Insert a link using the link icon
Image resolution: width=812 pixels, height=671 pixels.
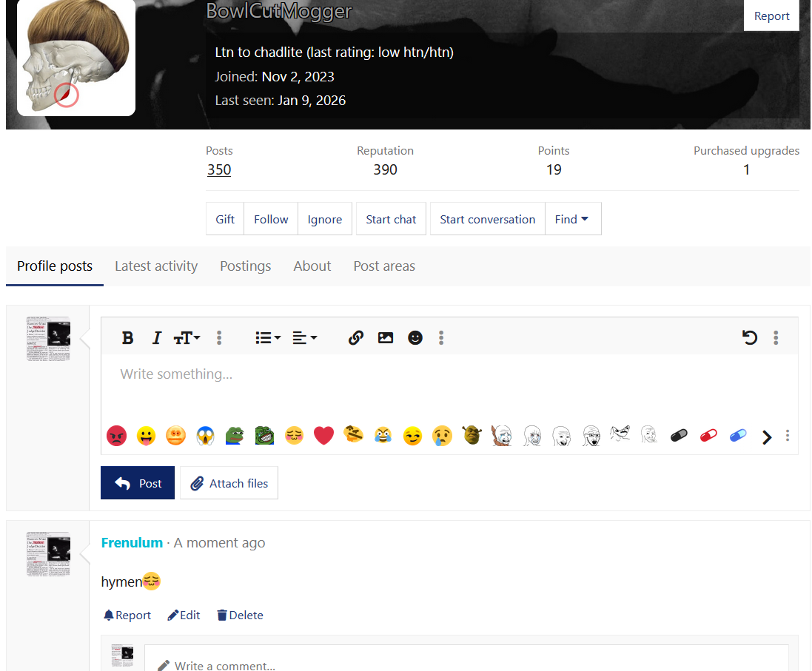[x=355, y=337]
